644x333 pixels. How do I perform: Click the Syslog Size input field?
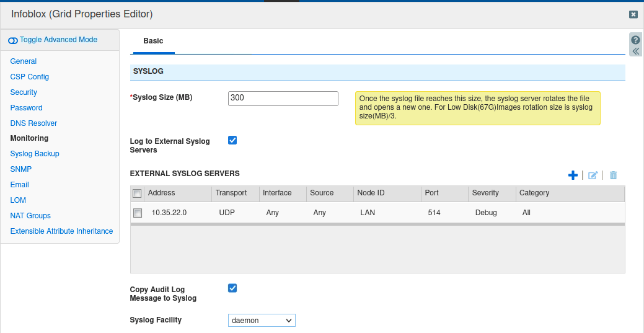283,99
